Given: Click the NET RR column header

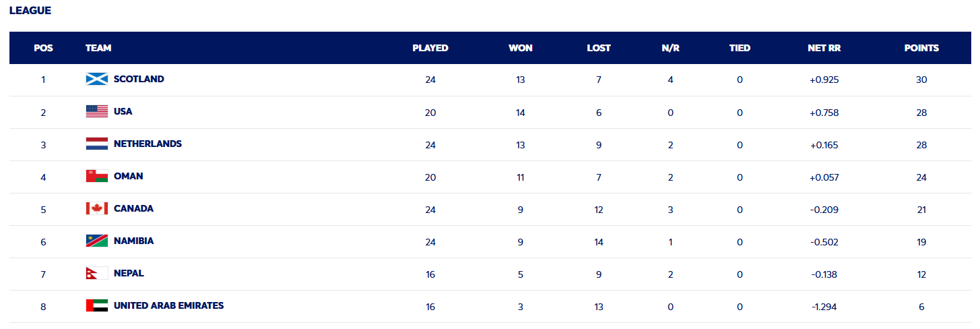Looking at the screenshot, I should click(824, 48).
